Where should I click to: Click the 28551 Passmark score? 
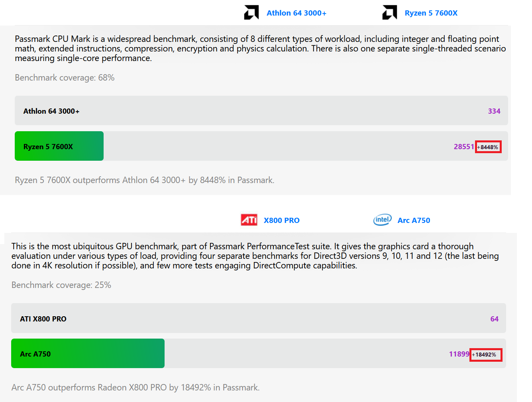(x=464, y=147)
